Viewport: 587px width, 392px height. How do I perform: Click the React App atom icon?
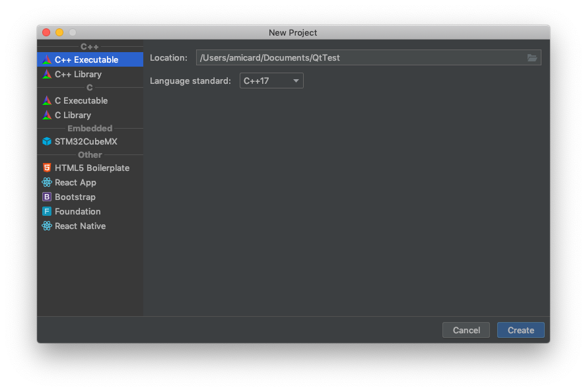point(47,182)
